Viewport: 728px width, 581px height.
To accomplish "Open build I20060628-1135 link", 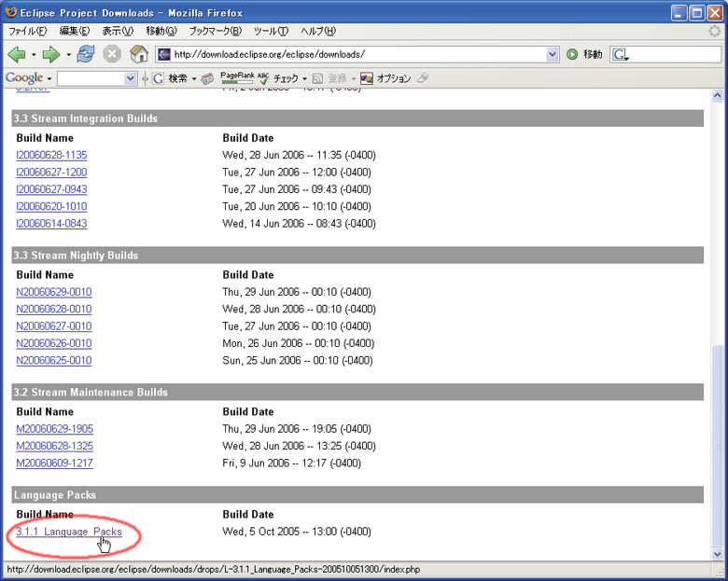I will pos(51,155).
